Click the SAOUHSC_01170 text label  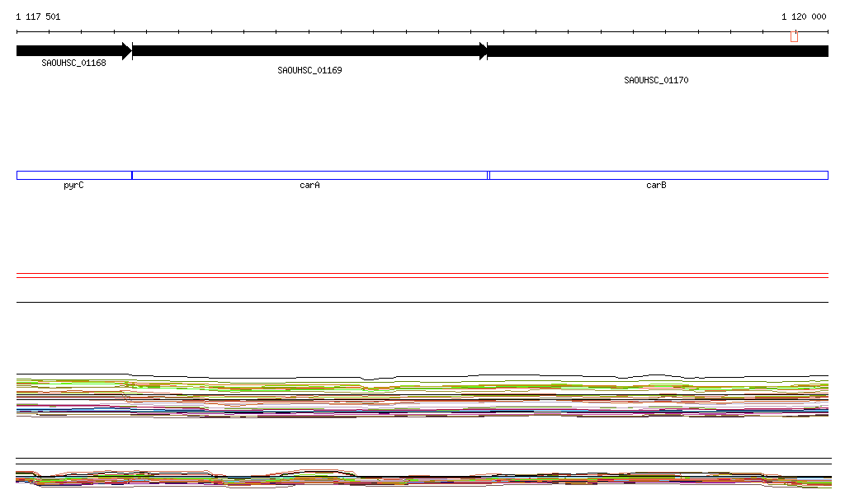coord(656,81)
